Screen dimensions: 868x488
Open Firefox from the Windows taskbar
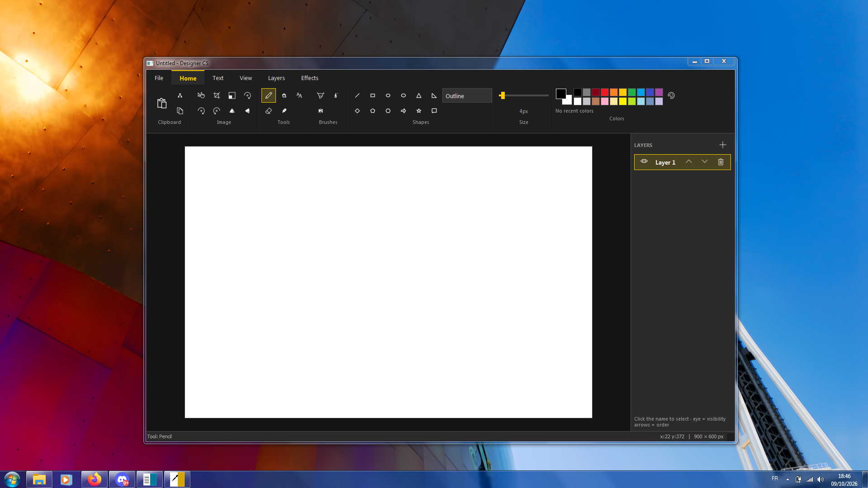click(95, 479)
